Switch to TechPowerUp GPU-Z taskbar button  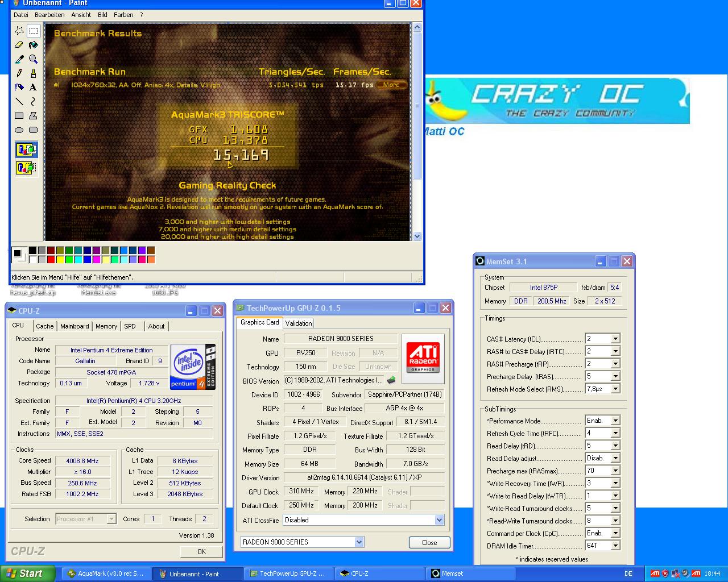(288, 573)
